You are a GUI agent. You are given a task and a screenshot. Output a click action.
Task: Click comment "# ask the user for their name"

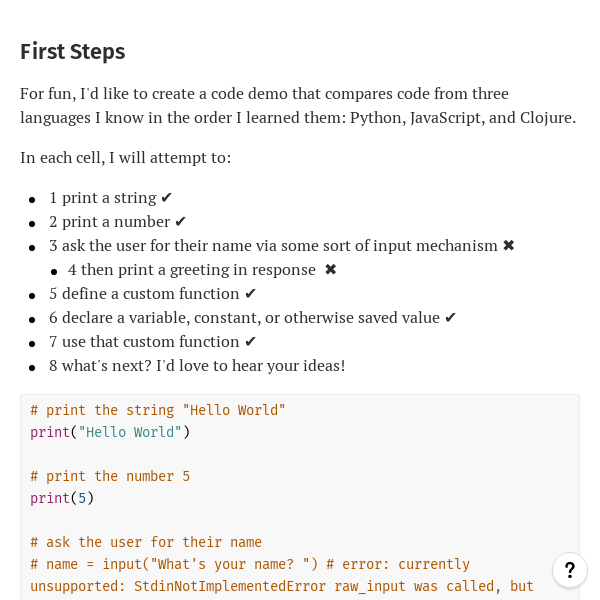click(146, 542)
